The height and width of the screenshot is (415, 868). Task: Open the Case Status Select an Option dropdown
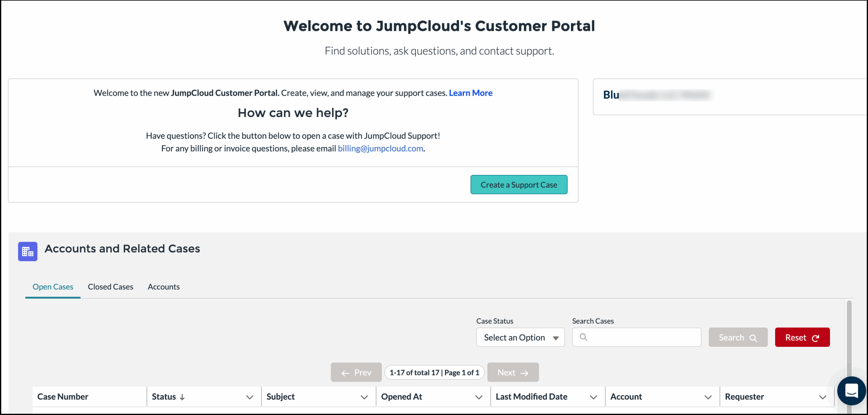520,337
